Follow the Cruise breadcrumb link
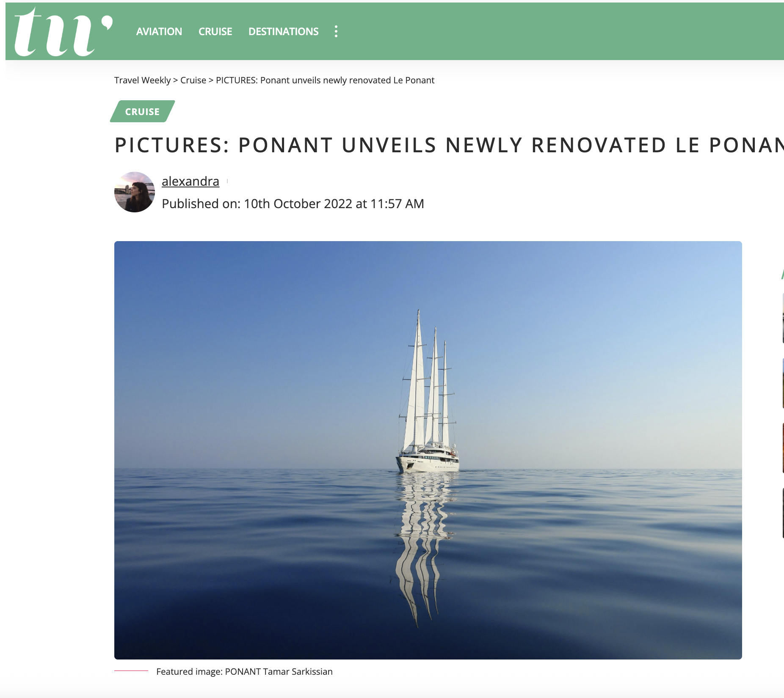The image size is (784, 698). pos(193,80)
